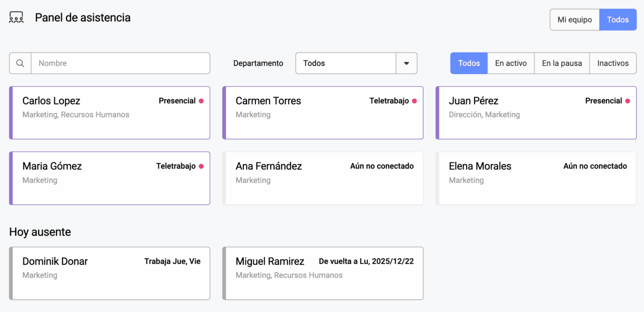
Task: Filter employees by En activo status
Action: (511, 64)
